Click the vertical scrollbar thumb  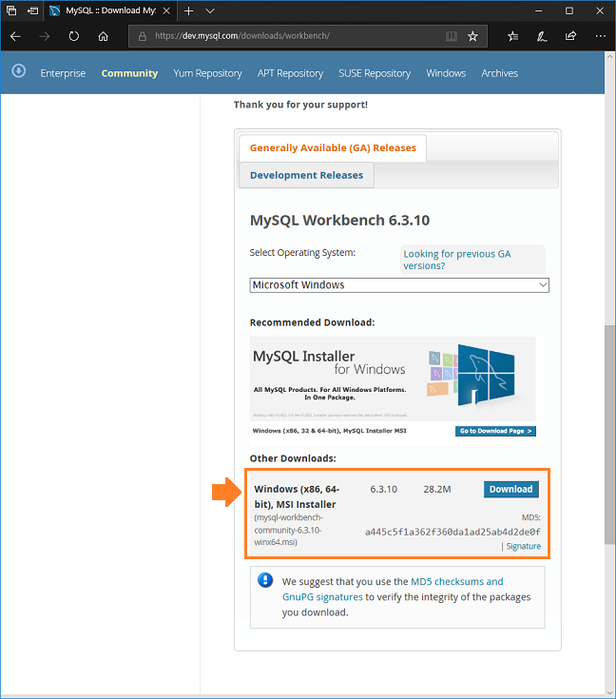[609, 435]
